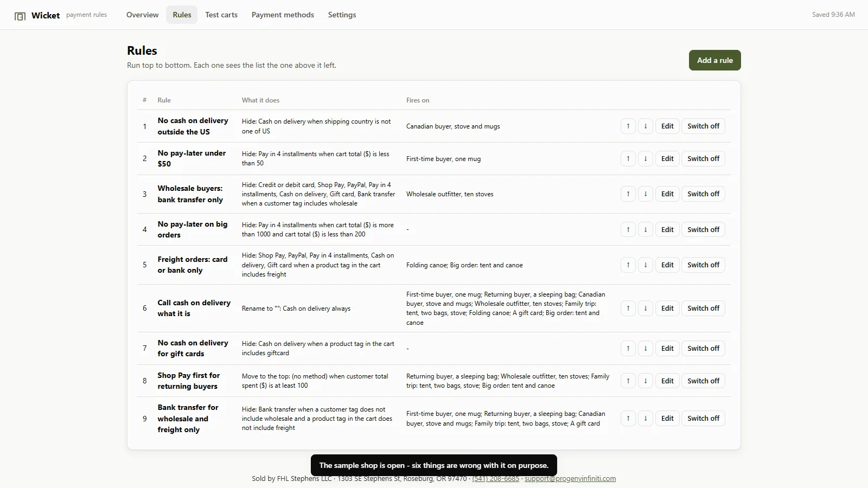
Task: Switch off 'No pay-later on big orders'
Action: [703, 229]
